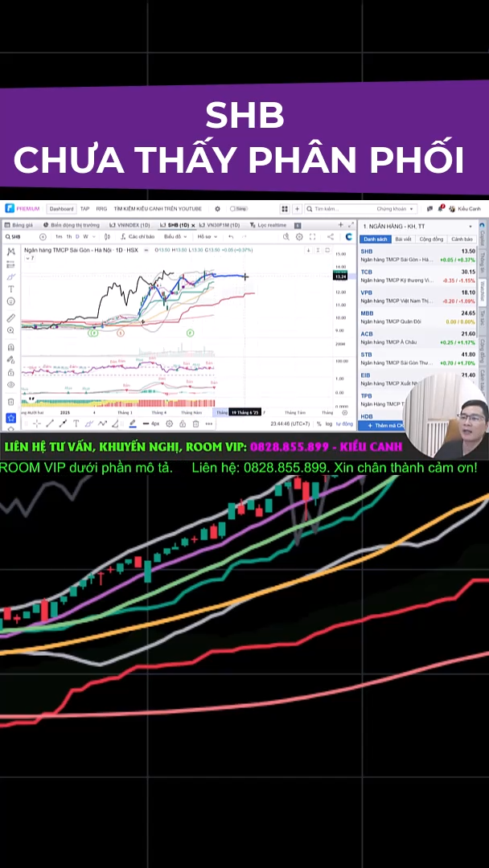489x868 pixels.
Task: Click the trash remove drawings icon
Action: [x=11, y=401]
